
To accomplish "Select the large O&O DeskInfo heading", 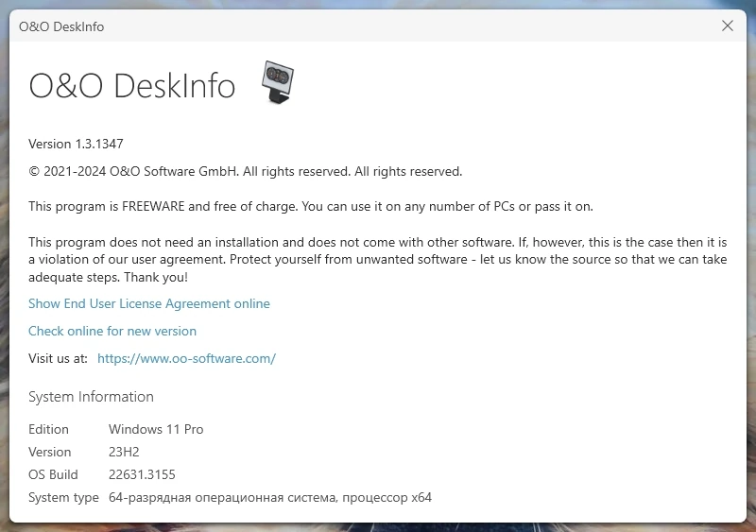I will pyautogui.click(x=132, y=86).
